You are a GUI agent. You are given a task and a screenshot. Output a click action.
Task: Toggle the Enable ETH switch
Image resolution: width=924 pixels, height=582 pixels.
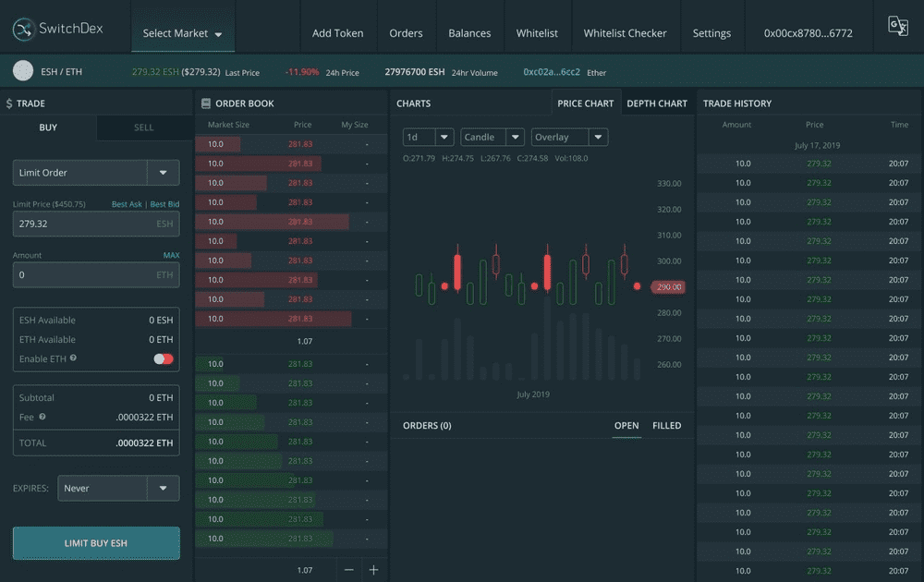point(163,358)
